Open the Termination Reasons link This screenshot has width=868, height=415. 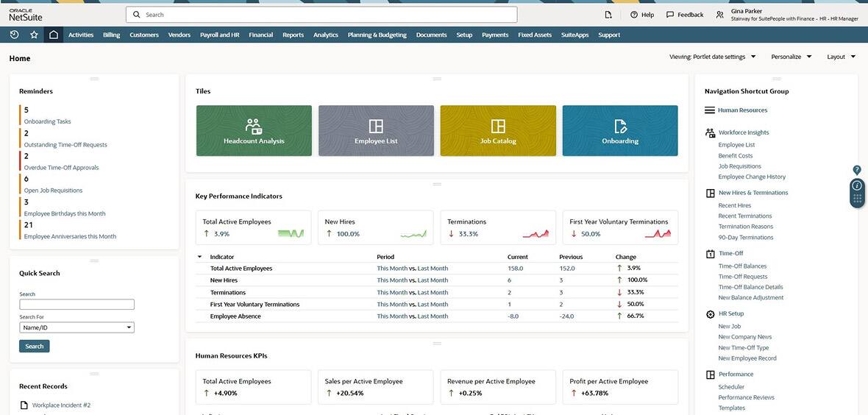[745, 227]
